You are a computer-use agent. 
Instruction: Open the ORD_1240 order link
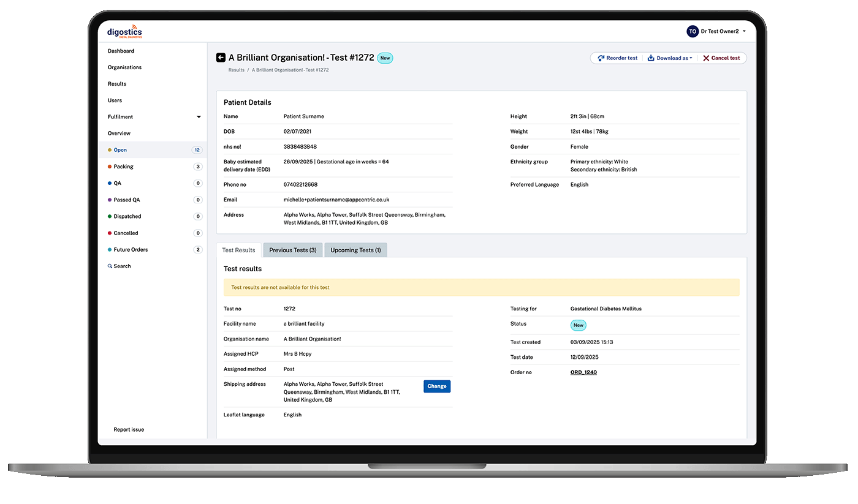click(583, 372)
